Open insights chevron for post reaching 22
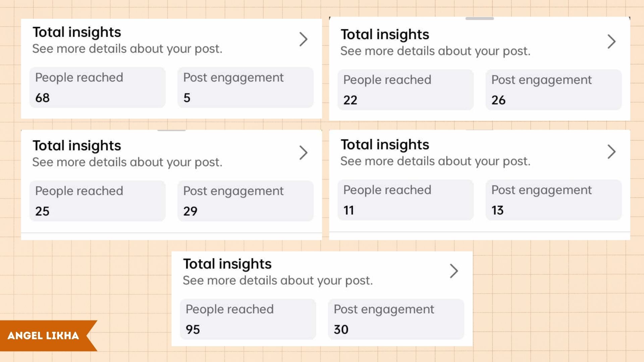The height and width of the screenshot is (362, 644). 611,42
